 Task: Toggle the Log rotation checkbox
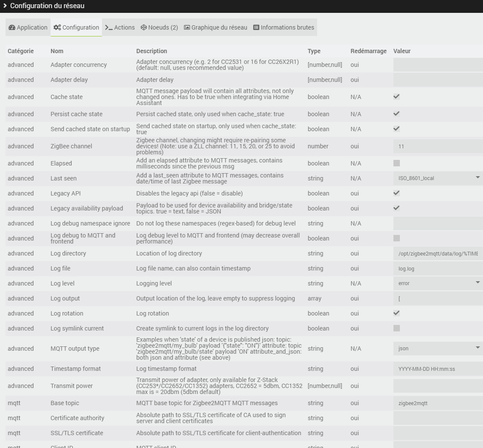(x=396, y=313)
